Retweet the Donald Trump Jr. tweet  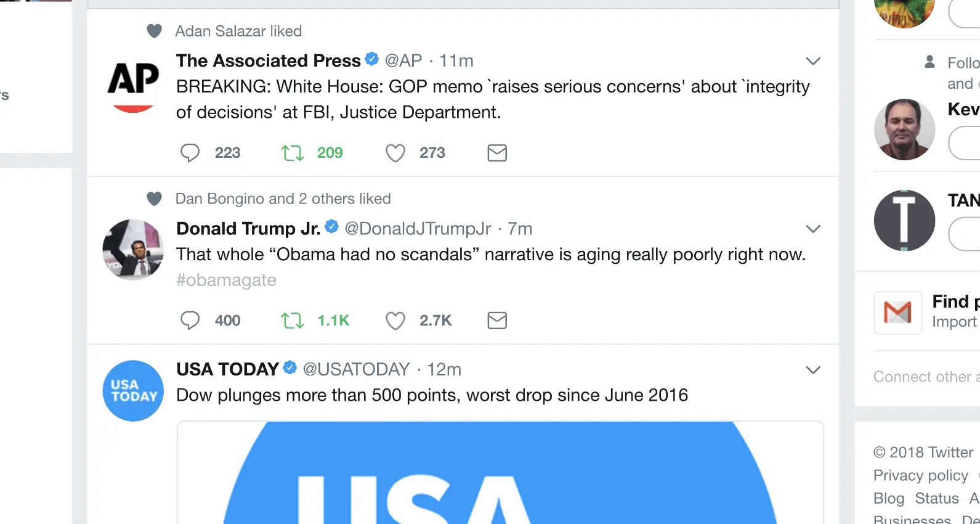(293, 321)
